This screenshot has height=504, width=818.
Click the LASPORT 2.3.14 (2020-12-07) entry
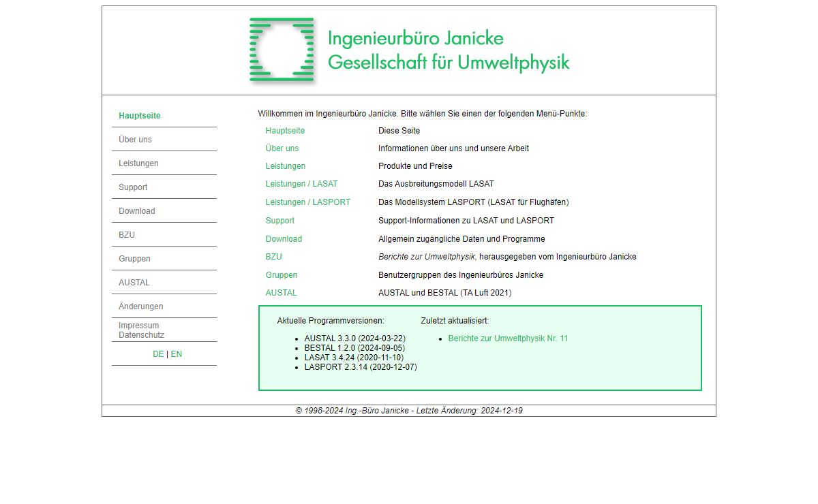click(x=361, y=367)
